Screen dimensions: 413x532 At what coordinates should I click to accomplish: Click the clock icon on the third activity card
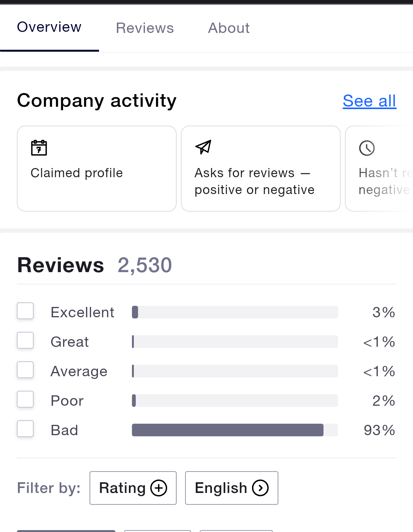pos(367,148)
